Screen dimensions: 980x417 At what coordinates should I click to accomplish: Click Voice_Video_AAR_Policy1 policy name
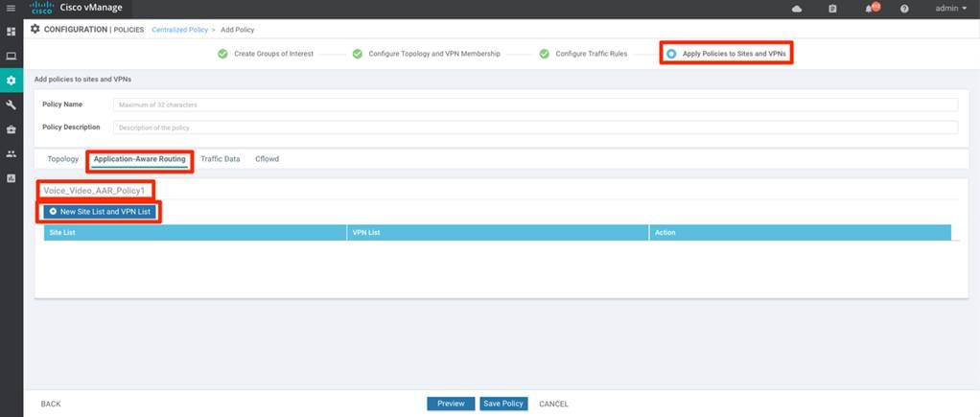coord(94,190)
